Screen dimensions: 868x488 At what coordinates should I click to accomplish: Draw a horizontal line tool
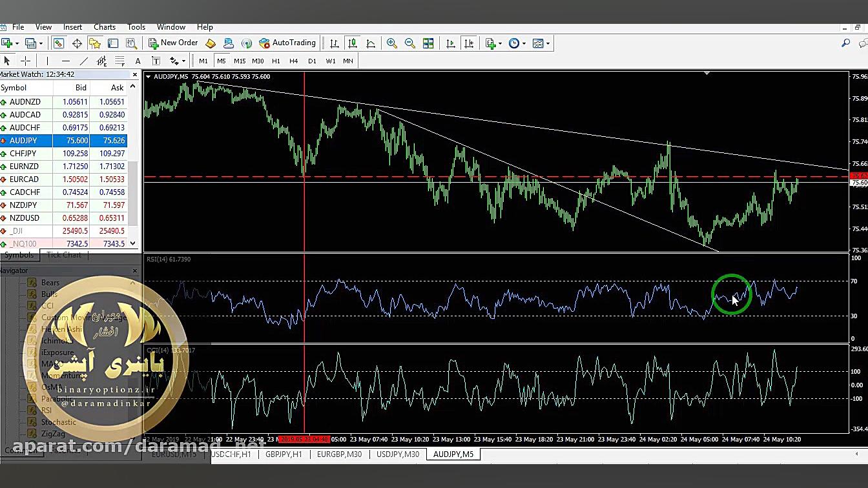(65, 61)
